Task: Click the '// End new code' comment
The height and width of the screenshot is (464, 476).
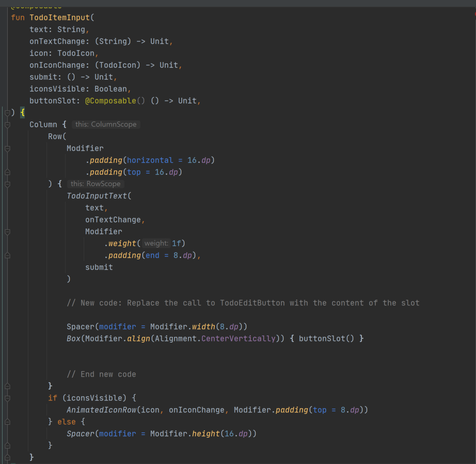Action: click(x=101, y=375)
